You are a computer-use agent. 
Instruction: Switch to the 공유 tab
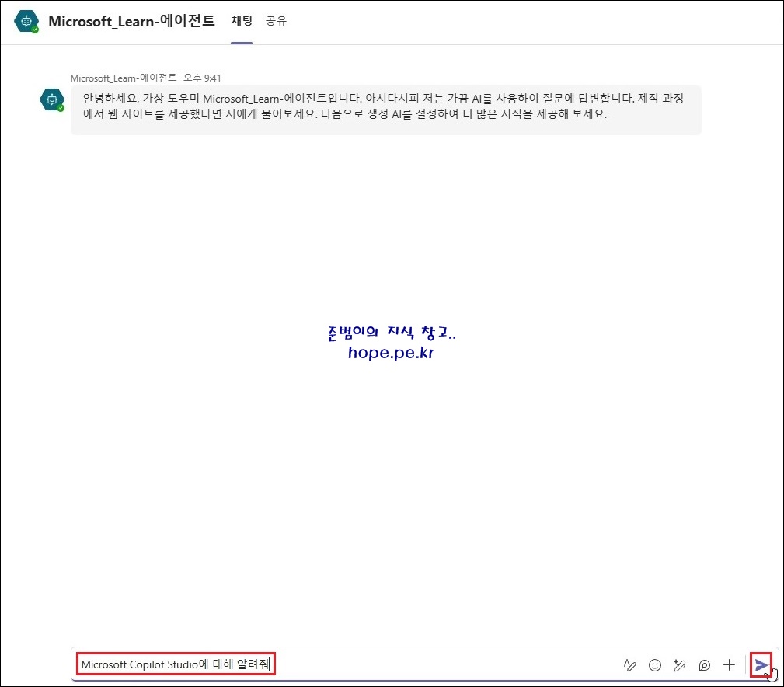pyautogui.click(x=276, y=20)
